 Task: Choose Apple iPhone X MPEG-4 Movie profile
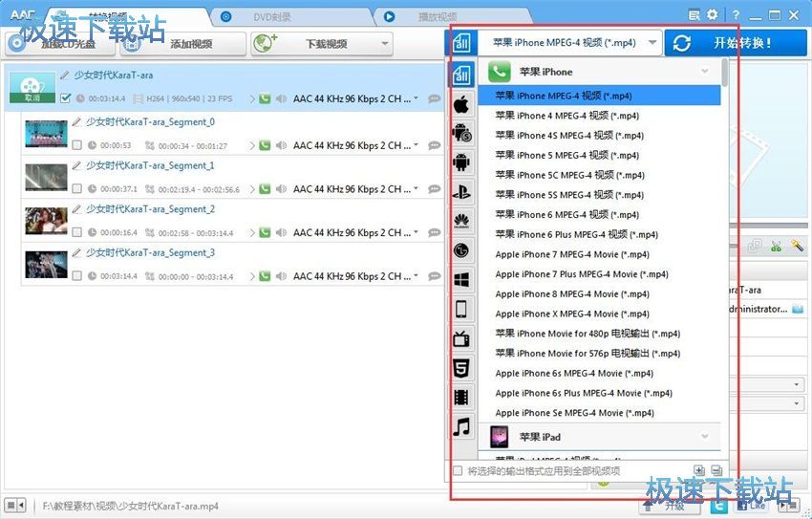pos(600,314)
